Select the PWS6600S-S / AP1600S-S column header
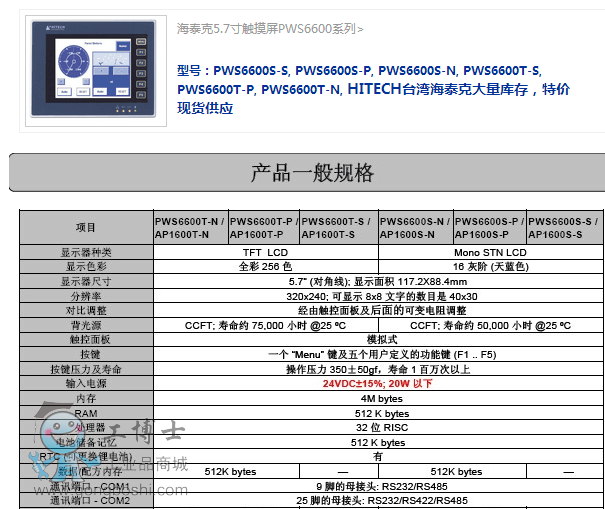The image size is (605, 509). (564, 228)
